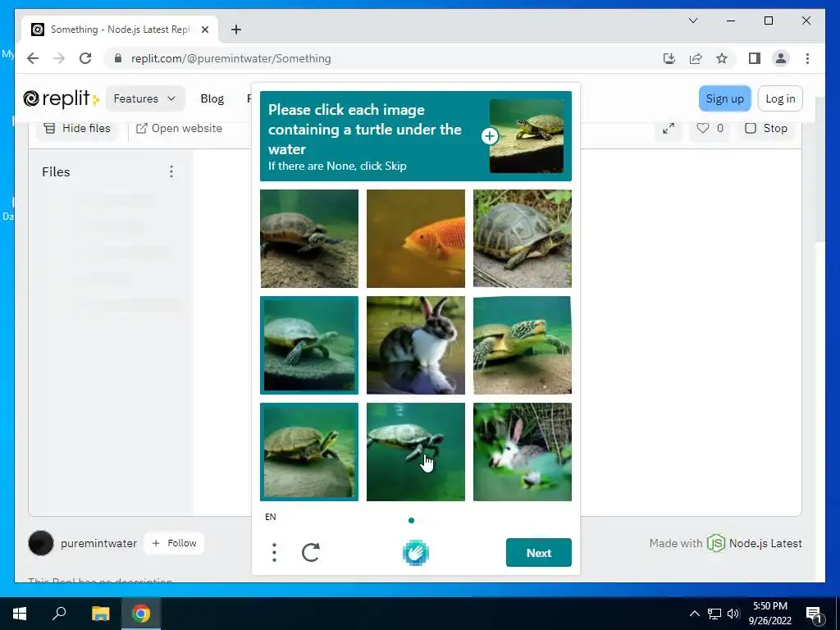840x630 pixels.
Task: Bookmark this page with the star icon
Action: (x=722, y=58)
